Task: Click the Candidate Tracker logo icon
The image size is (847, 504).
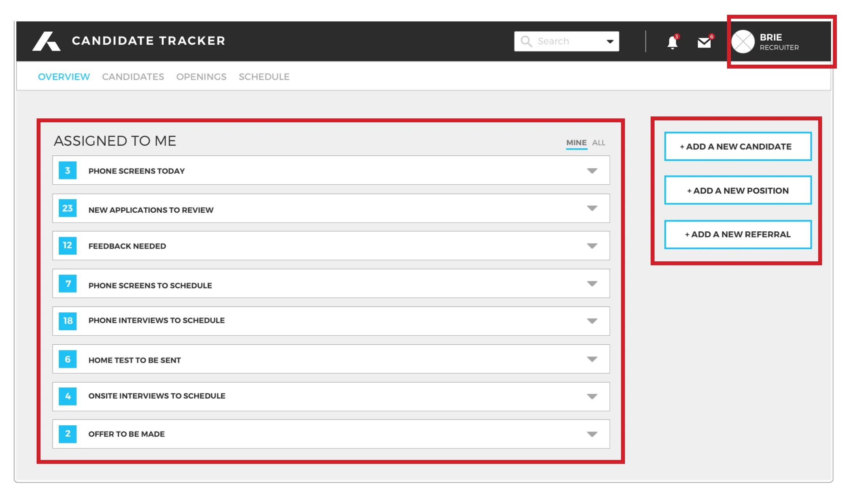Action: (x=46, y=41)
